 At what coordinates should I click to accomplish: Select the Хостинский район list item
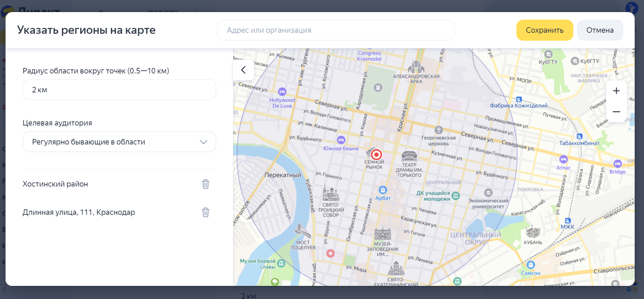click(56, 184)
